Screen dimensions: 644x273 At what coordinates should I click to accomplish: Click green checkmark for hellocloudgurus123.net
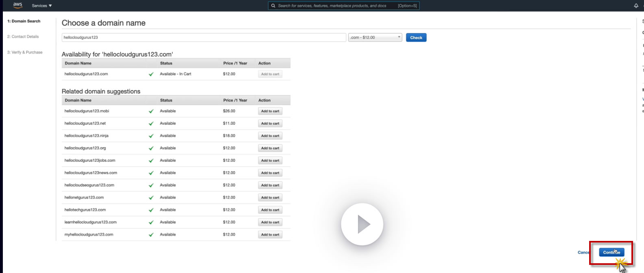coord(151,123)
